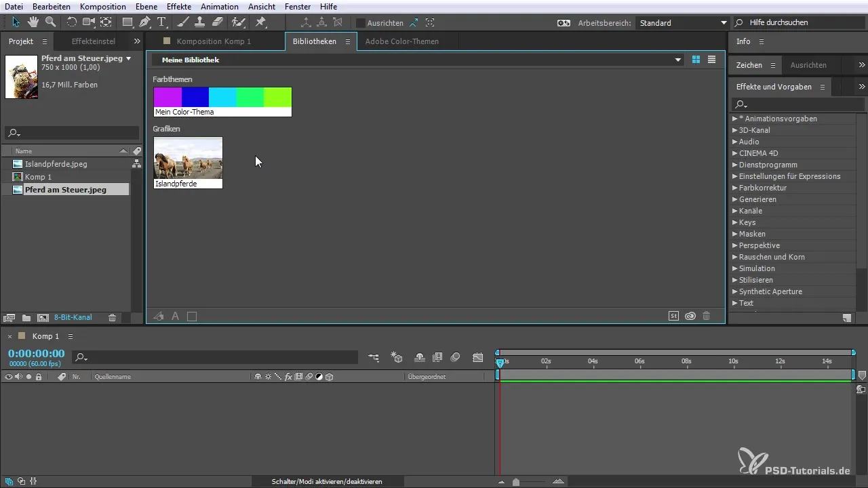Click the Hilfe durchsuchen search field
Viewport: 868px width, 488px height.
click(x=802, y=22)
